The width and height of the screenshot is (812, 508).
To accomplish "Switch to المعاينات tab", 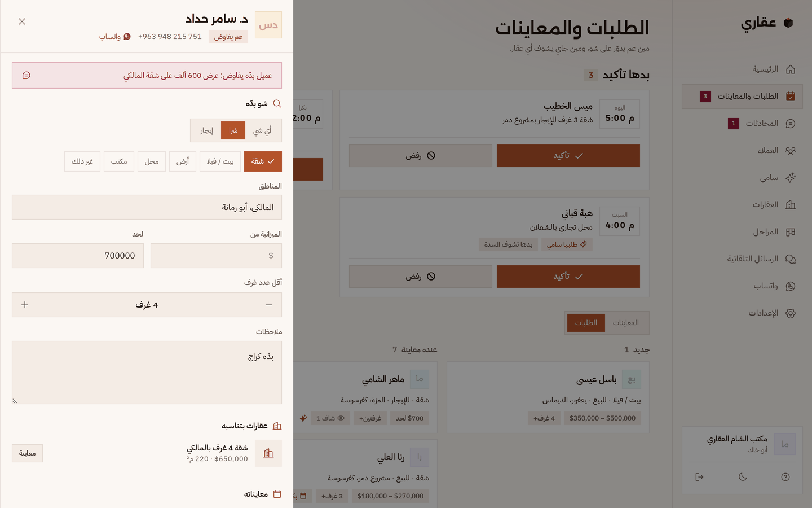I will (x=626, y=323).
